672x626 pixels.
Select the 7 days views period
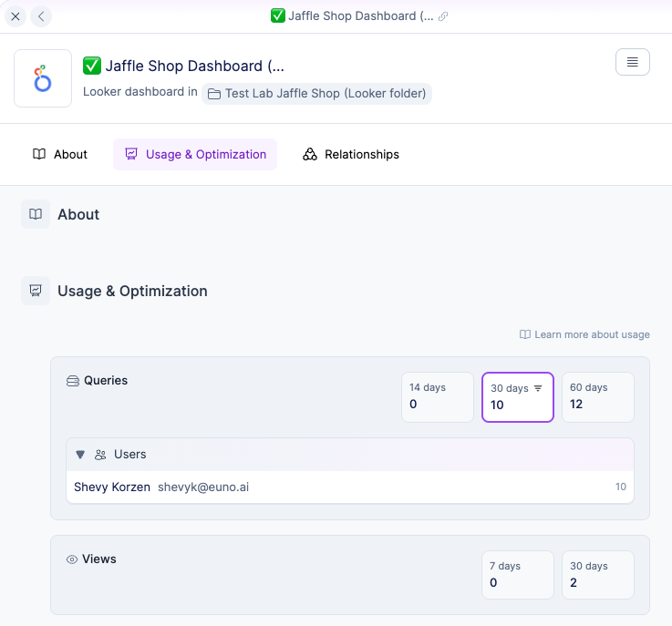coord(517,575)
